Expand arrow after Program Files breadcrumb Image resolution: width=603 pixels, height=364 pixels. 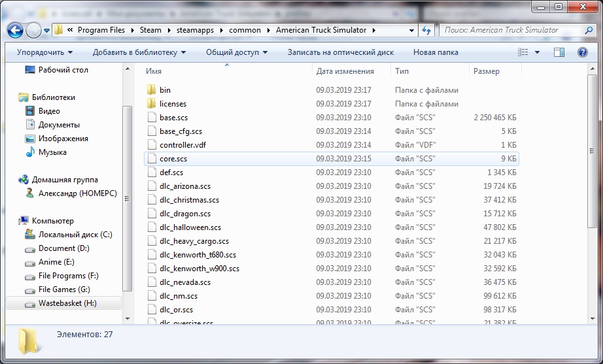tap(132, 30)
